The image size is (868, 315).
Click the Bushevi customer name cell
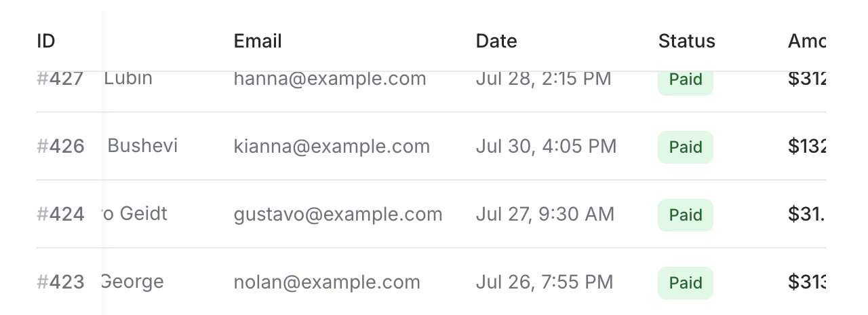pos(142,147)
